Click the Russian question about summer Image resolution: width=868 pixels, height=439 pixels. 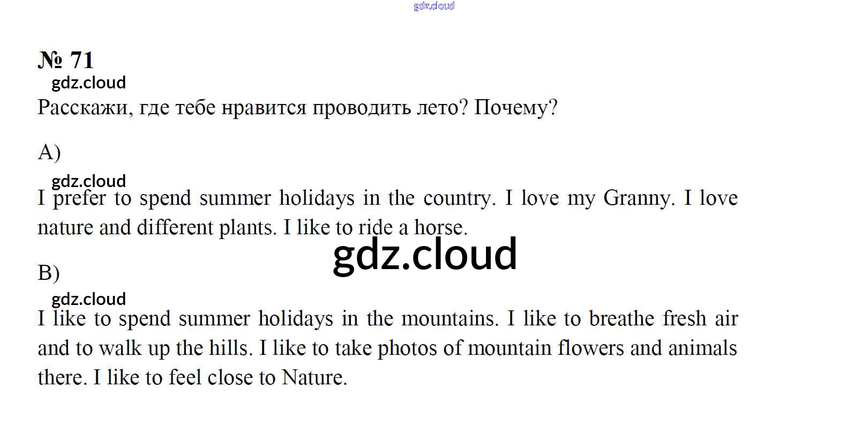(x=297, y=108)
